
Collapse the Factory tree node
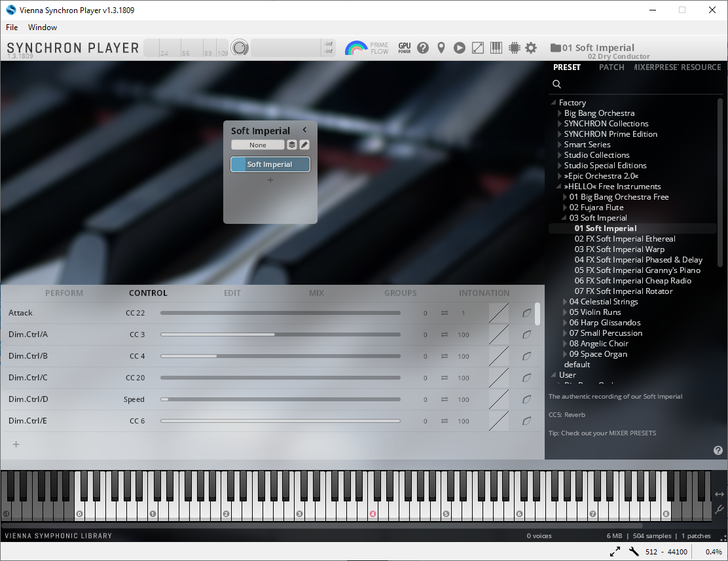(x=553, y=102)
